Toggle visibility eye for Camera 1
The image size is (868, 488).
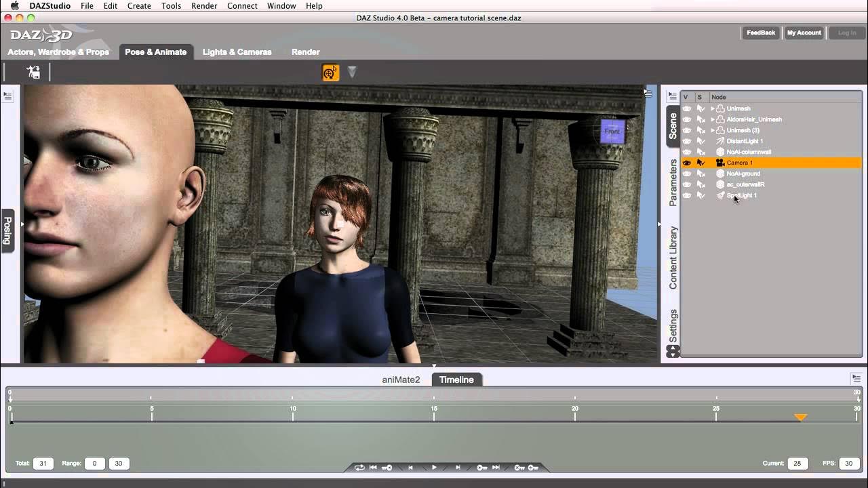687,163
